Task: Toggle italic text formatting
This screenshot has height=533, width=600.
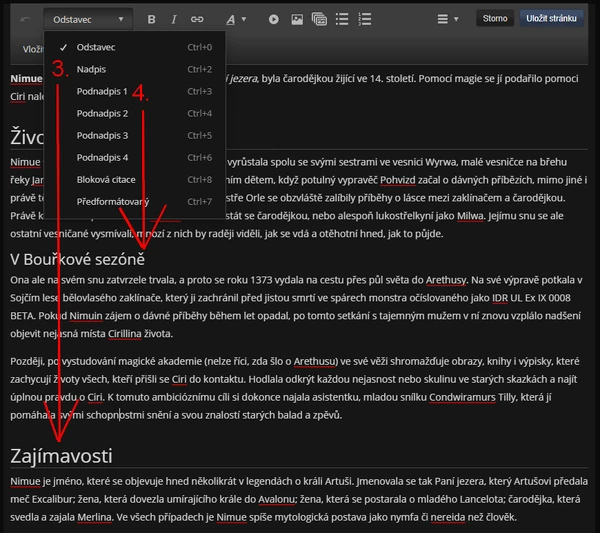Action: coord(174,19)
